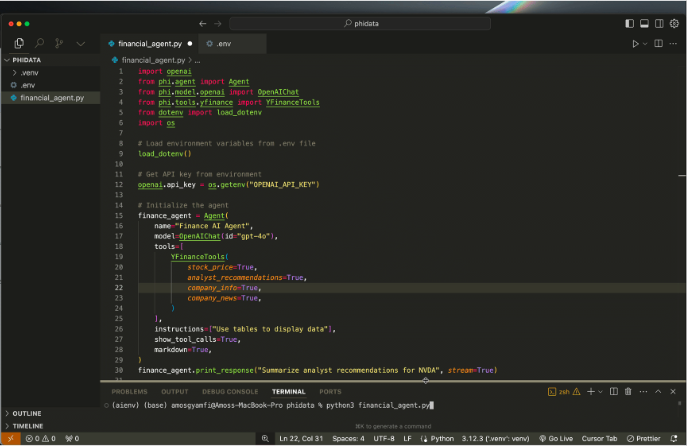Switch to the PROBLEMS panel tab

129,391
